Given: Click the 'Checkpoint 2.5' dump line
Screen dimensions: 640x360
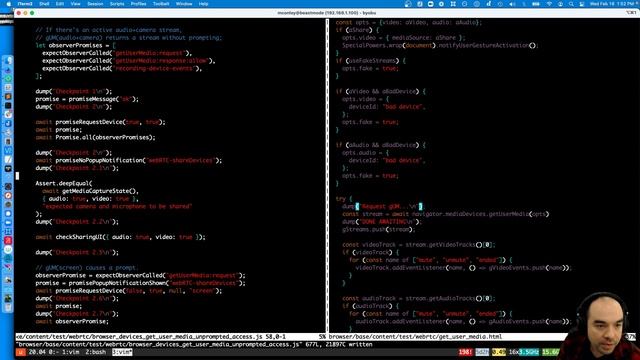Looking at the screenshot, I should [77, 252].
